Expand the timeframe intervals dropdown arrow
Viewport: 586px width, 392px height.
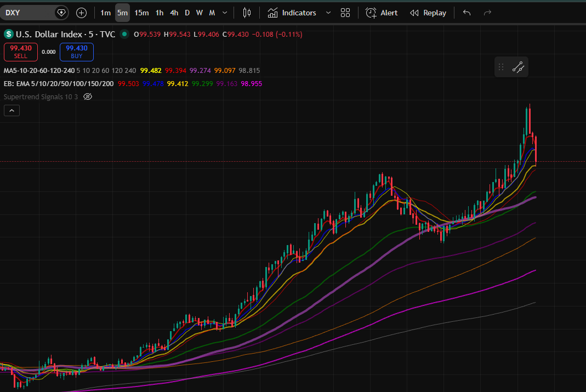pyautogui.click(x=225, y=13)
